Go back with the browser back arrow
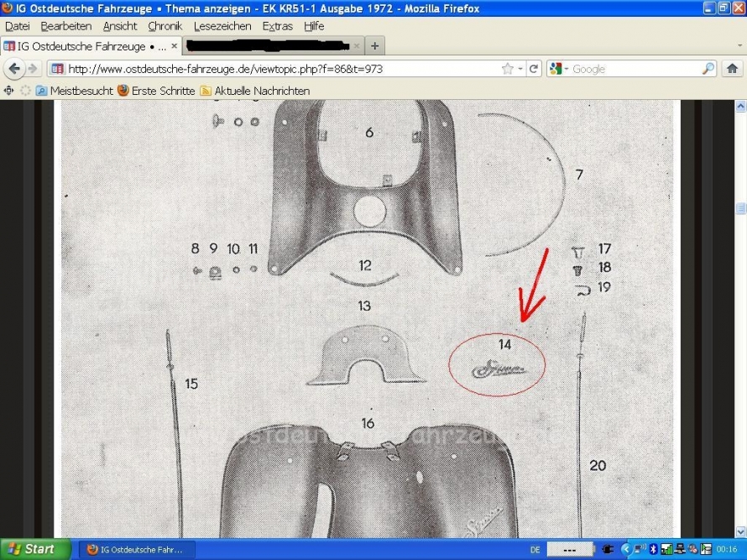 coord(13,69)
